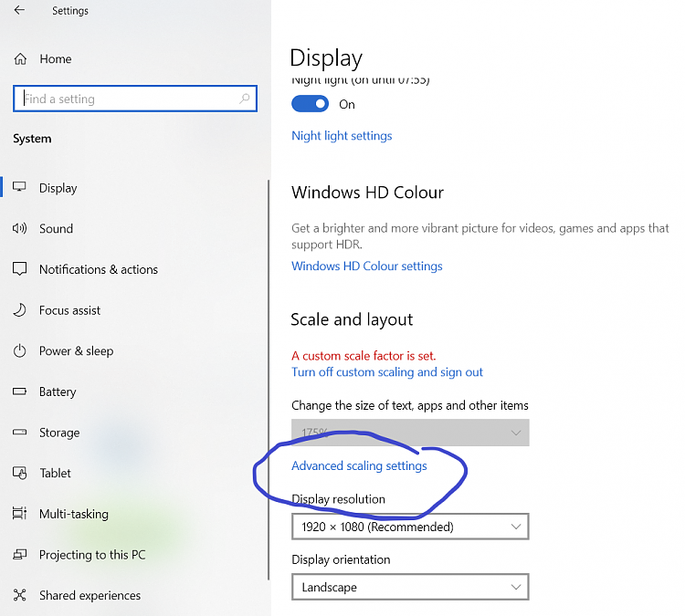Click the Display monitor icon
Screen dimensions: 685x616
coord(19,187)
